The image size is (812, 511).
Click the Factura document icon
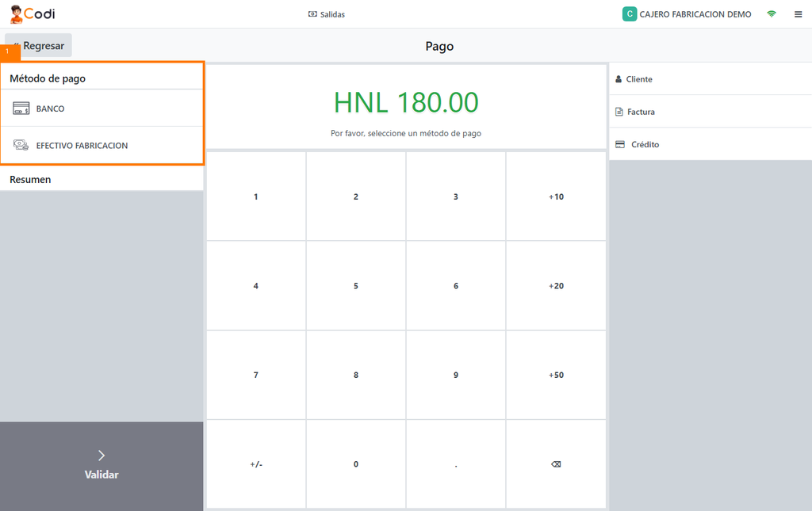point(619,112)
